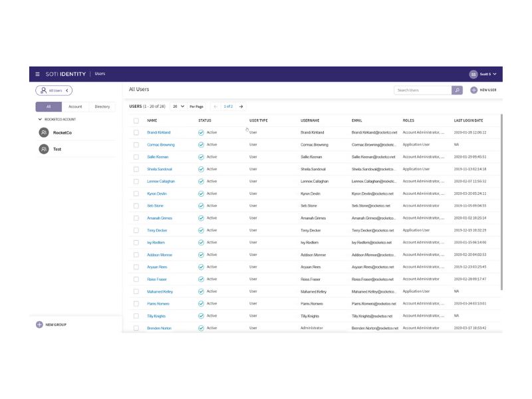Tick checkbox for Brandi Kirkland row

136,132
